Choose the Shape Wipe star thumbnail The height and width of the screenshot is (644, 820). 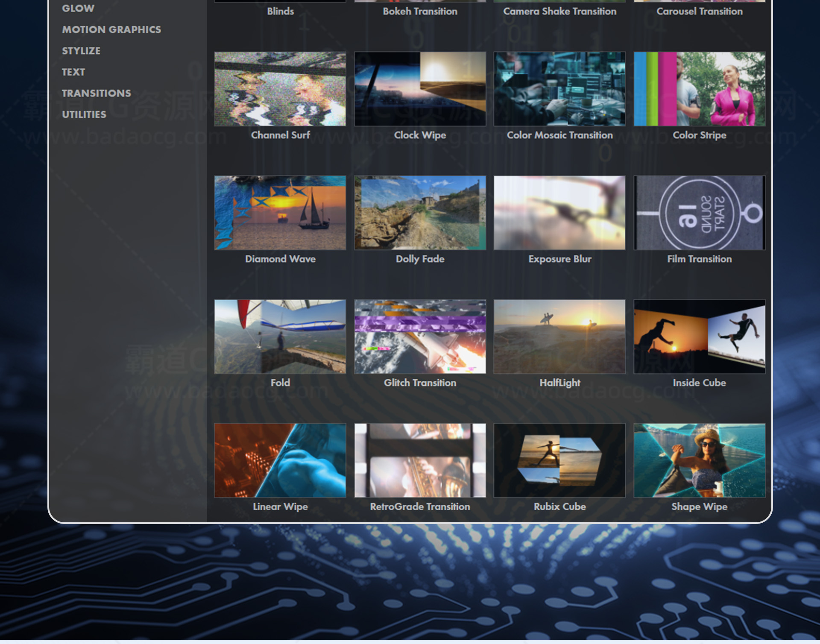pyautogui.click(x=699, y=460)
